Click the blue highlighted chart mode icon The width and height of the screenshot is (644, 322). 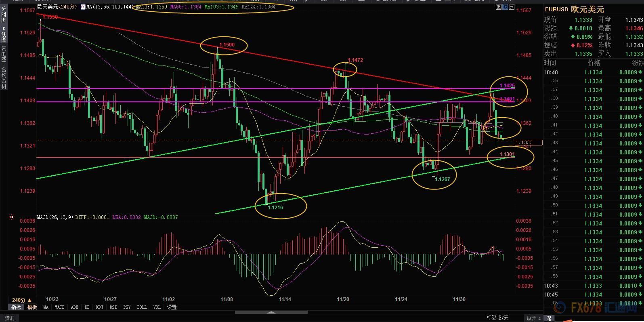506,7
